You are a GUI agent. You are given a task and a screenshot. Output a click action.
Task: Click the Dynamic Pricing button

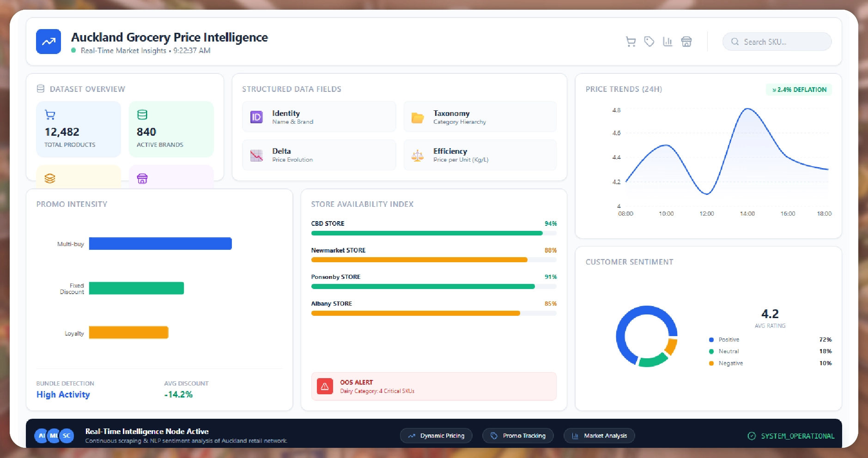click(x=436, y=436)
